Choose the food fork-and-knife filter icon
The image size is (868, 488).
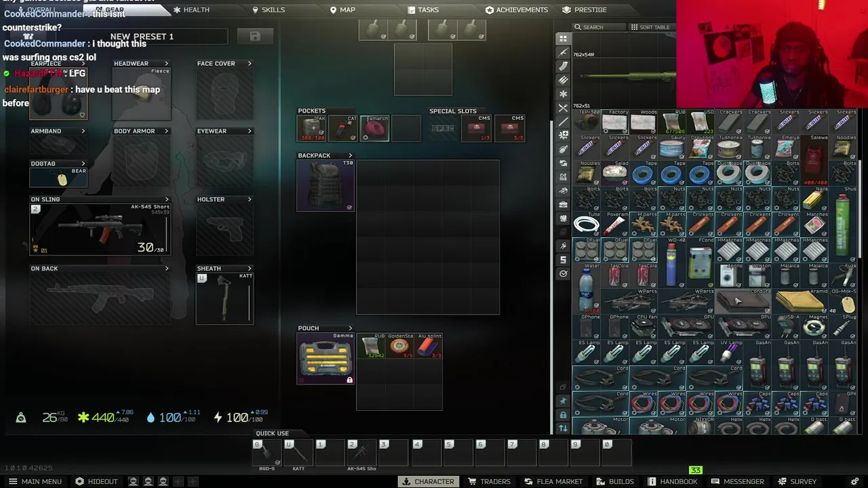[564, 108]
